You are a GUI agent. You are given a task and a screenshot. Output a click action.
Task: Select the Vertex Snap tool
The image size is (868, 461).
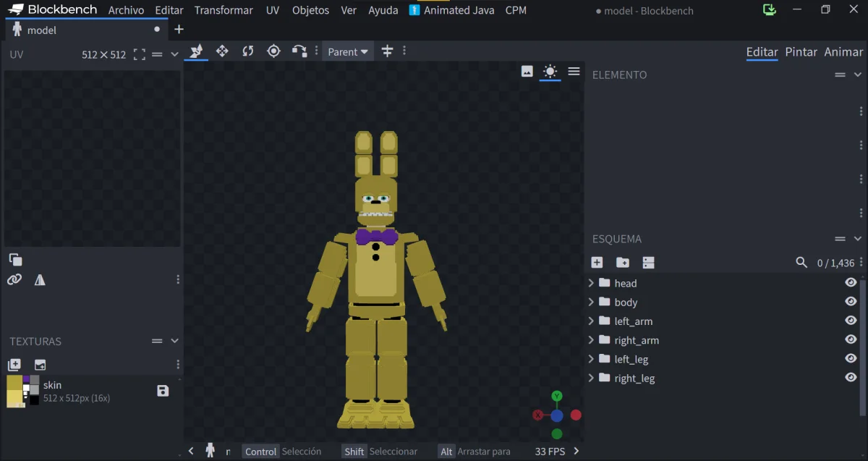point(299,51)
